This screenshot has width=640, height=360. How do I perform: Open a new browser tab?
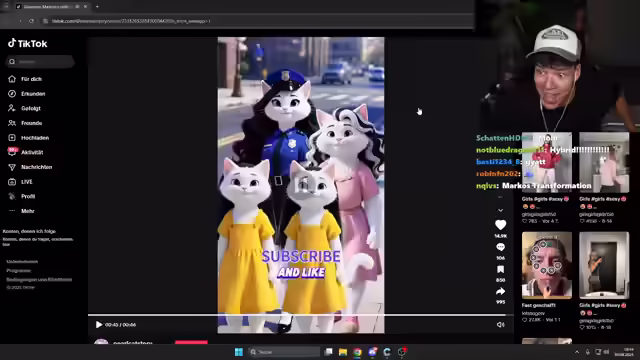click(x=97, y=7)
